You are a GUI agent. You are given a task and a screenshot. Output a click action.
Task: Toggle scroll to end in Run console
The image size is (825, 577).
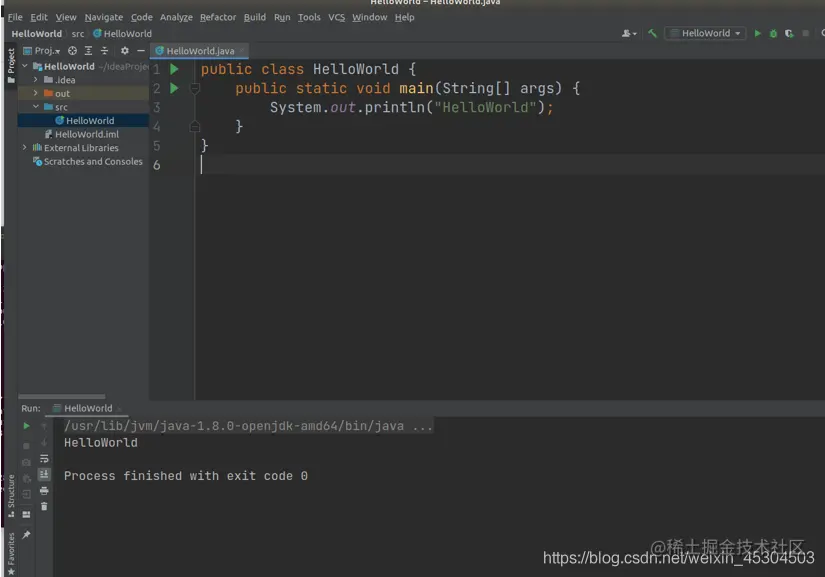[x=44, y=474]
